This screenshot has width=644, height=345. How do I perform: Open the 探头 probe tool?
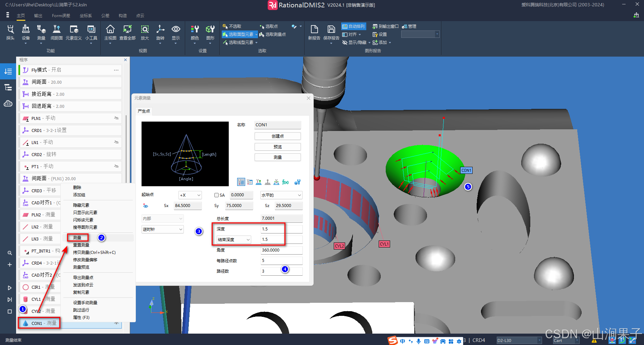(10, 32)
